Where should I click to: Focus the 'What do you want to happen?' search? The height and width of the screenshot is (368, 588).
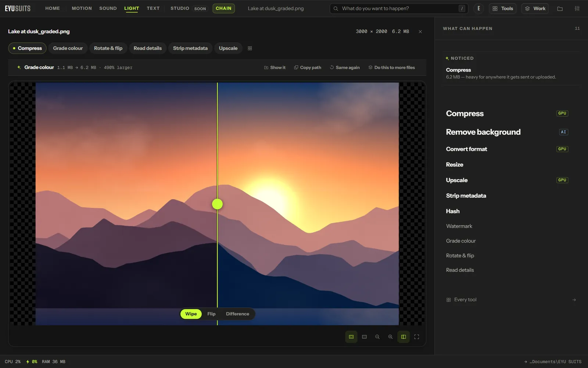(399, 8)
